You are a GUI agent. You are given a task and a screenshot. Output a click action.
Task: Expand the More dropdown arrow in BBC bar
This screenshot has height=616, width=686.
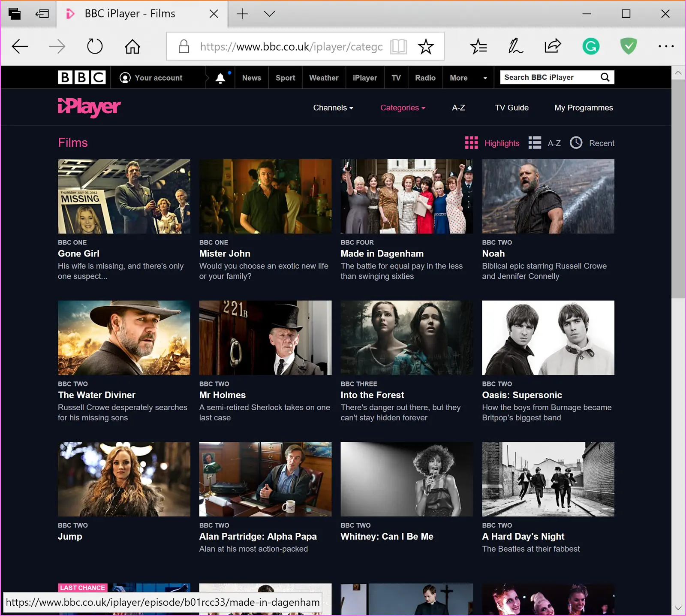tap(485, 78)
